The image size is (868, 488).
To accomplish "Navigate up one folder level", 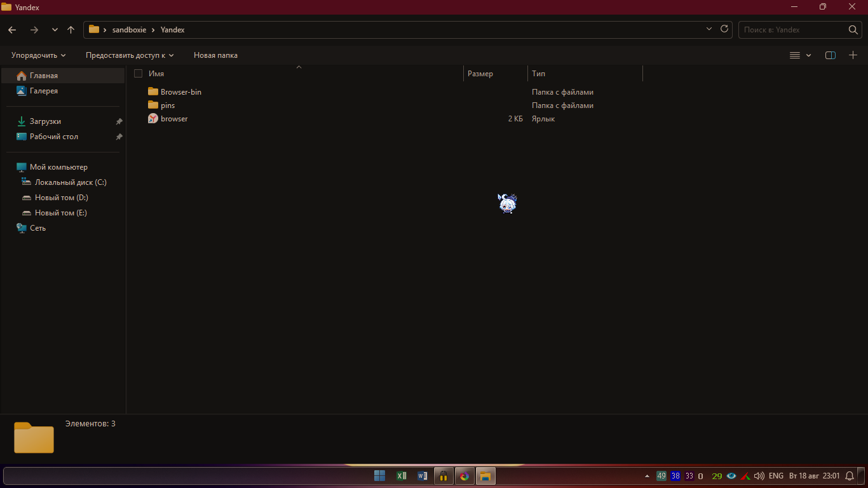I will [x=71, y=30].
